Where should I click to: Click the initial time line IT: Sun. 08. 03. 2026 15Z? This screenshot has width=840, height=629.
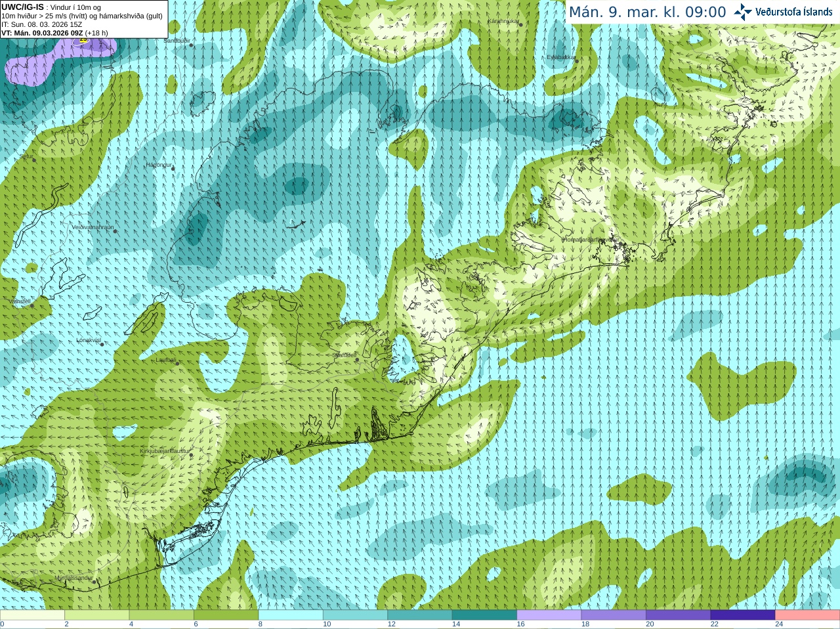[x=42, y=24]
